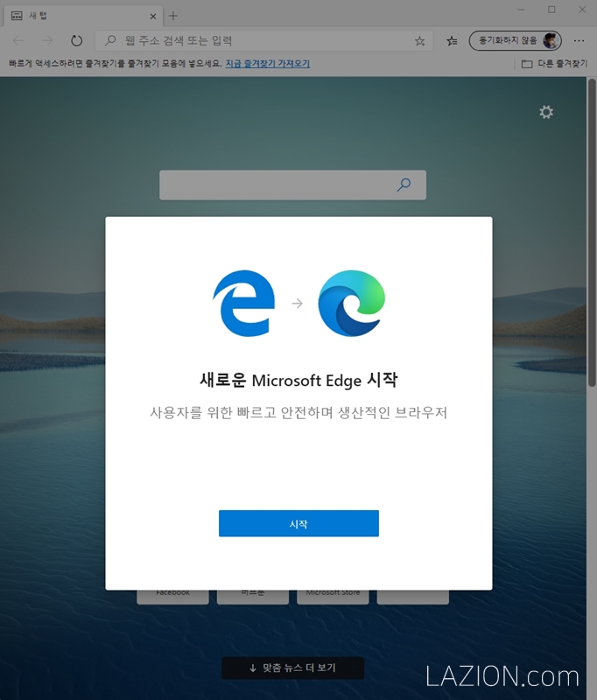
Task: Close the '새 탭' tab
Action: [152, 16]
